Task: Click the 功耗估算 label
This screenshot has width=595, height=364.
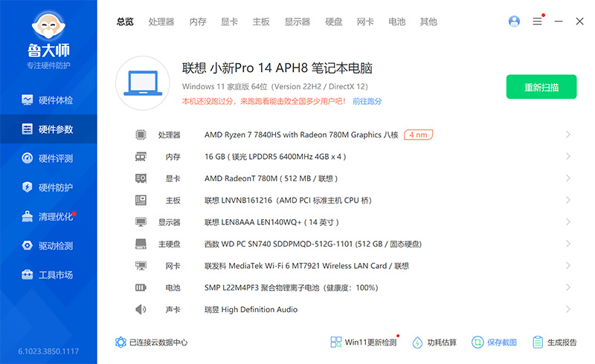Action: [442, 342]
